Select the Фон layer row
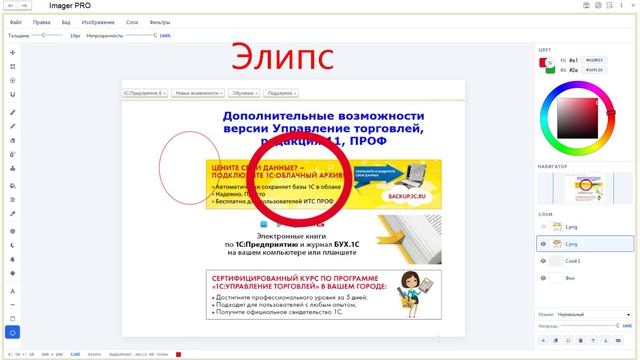The height and width of the screenshot is (360, 640). pyautogui.click(x=585, y=278)
